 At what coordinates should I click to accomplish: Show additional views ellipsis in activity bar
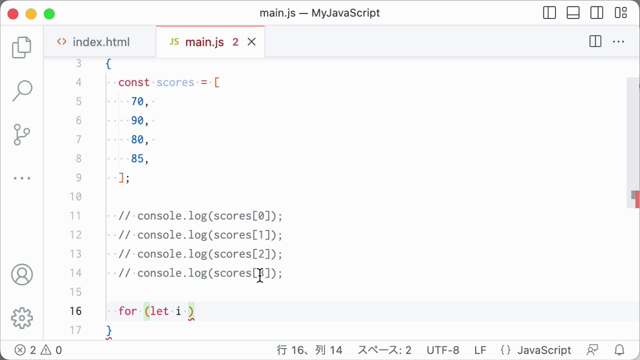(22, 178)
